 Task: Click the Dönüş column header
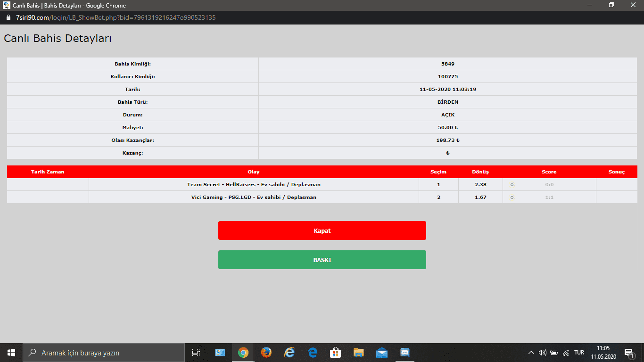[x=480, y=172]
